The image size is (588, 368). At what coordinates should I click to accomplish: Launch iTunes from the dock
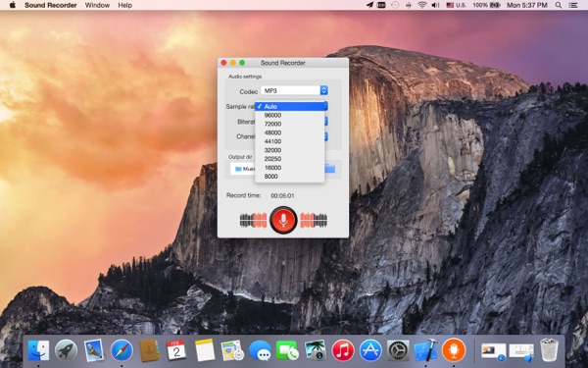pos(342,350)
